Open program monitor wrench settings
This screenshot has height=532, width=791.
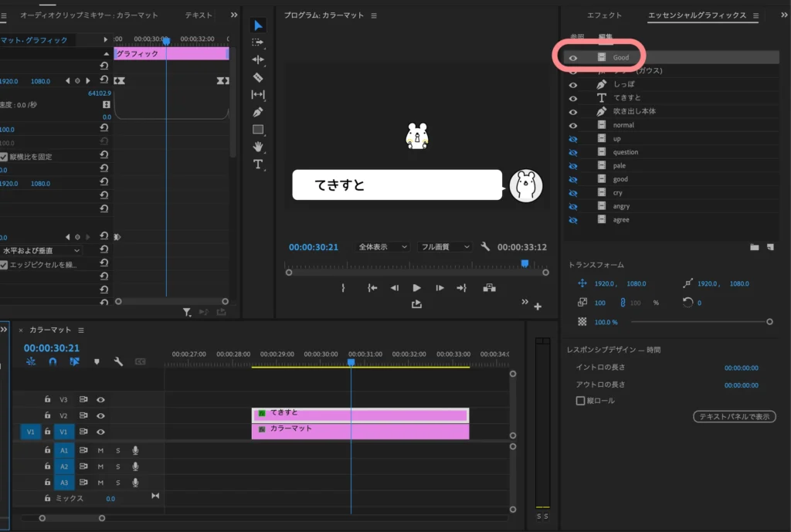pos(485,247)
